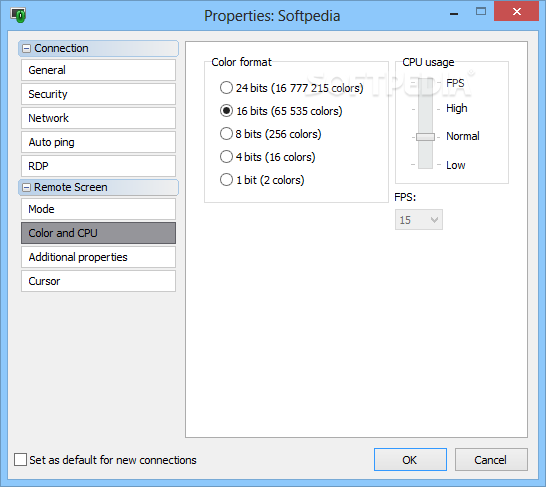Open the Cursor settings page
Viewport: 546px width, 487px height.
(98, 281)
